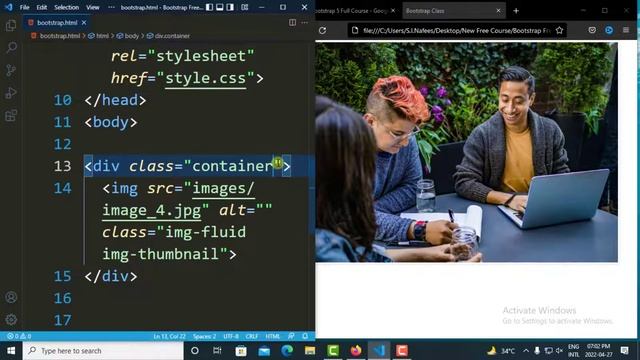Click the <body> tag on line 11
This screenshot has height=360, width=640.
pos(111,122)
